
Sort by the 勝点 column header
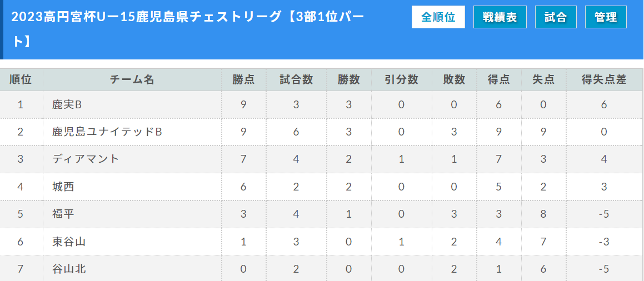pos(243,79)
